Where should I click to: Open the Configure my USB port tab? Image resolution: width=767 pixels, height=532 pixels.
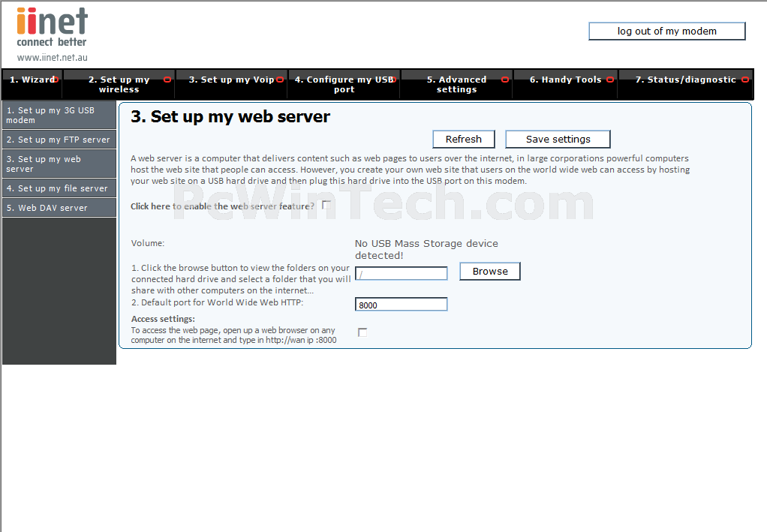pyautogui.click(x=344, y=84)
